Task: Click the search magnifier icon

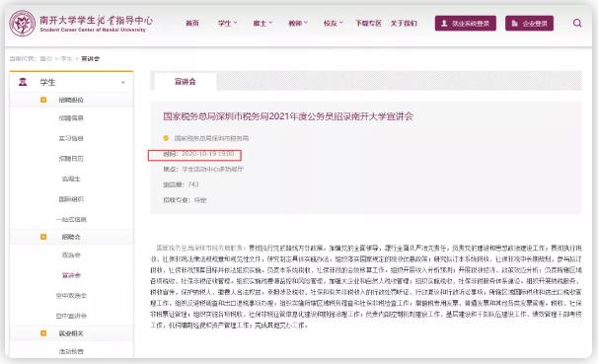Action: coord(577,24)
